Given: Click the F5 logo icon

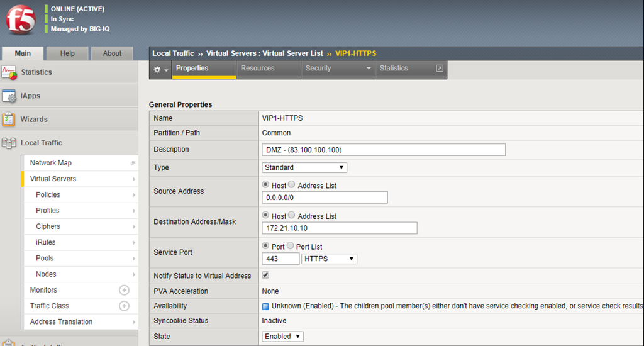Looking at the screenshot, I should (21, 20).
